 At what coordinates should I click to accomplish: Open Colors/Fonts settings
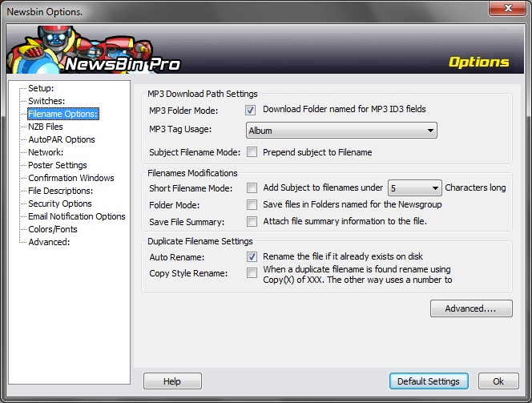tap(53, 229)
